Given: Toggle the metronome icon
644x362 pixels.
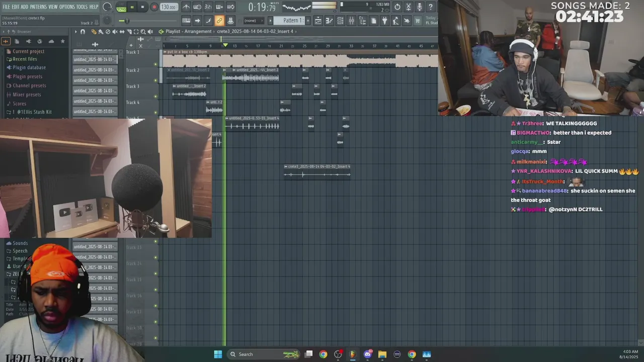Looking at the screenshot, I should coord(186,7).
